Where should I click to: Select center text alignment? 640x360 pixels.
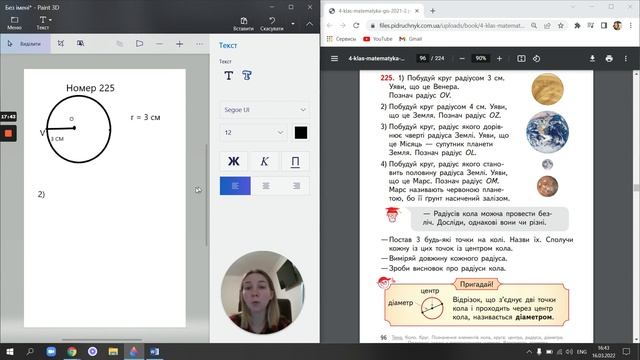coord(266,186)
